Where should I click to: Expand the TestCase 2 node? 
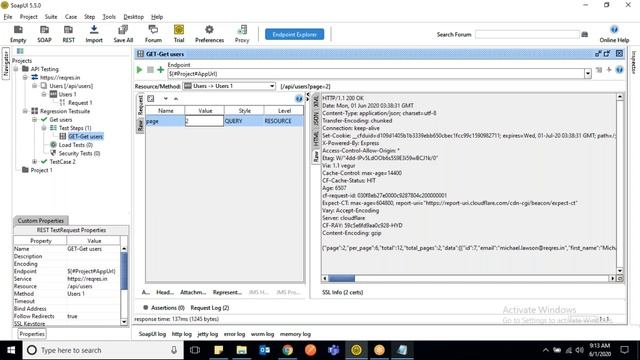(34, 162)
